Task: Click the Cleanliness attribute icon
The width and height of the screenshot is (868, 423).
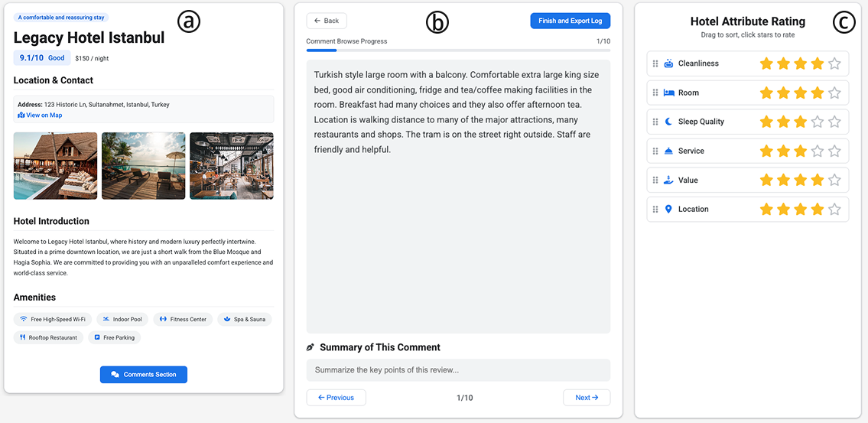Action: point(668,63)
